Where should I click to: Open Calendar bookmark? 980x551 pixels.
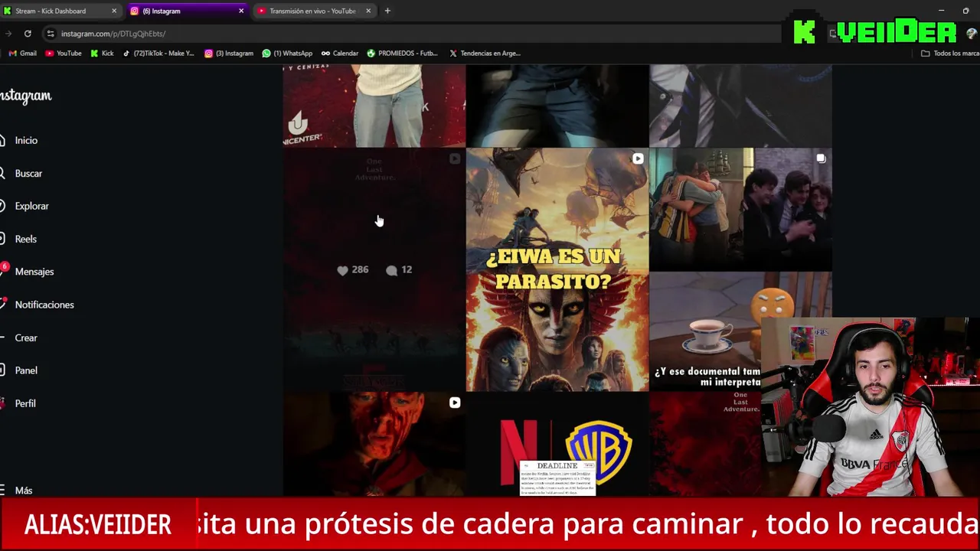tap(340, 54)
